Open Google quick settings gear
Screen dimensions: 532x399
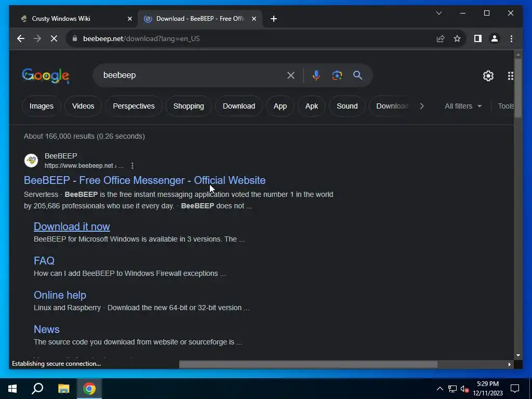[x=488, y=76]
